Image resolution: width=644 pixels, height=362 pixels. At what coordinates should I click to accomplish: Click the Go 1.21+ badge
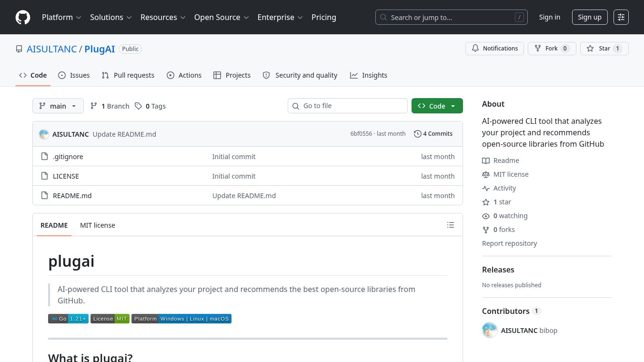pos(68,319)
